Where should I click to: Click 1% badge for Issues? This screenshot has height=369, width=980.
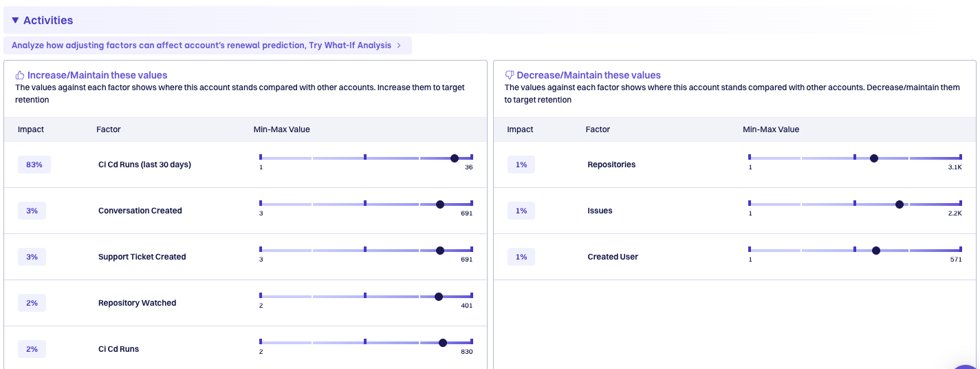click(521, 211)
